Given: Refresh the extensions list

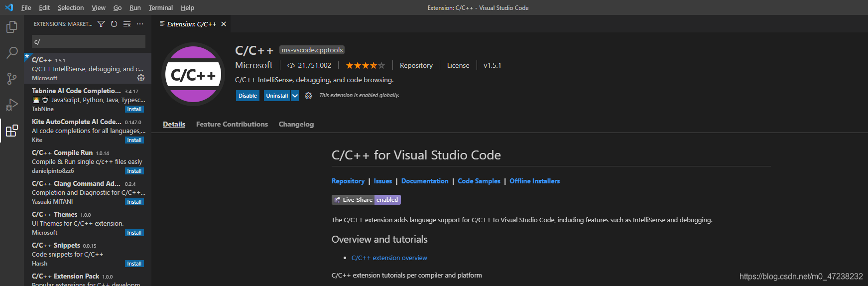Looking at the screenshot, I should pyautogui.click(x=114, y=24).
